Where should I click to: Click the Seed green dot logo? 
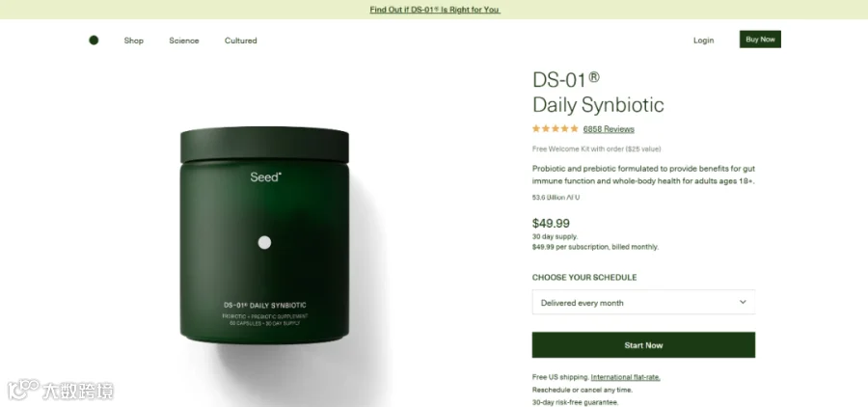(x=94, y=40)
